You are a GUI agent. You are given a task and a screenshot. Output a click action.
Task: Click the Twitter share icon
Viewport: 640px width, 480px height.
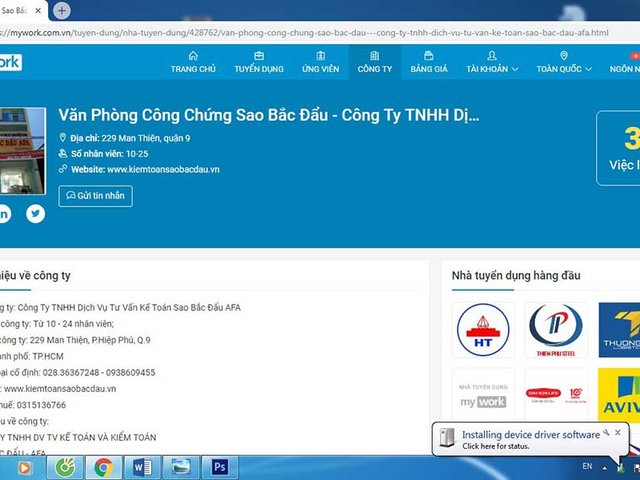(x=36, y=213)
